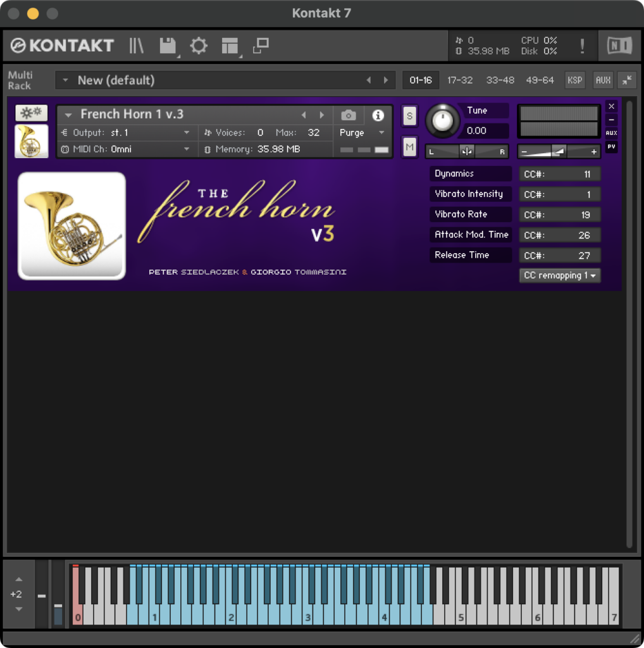Open the Output st. 1 dropdown
Image resolution: width=644 pixels, height=648 pixels.
[x=187, y=133]
